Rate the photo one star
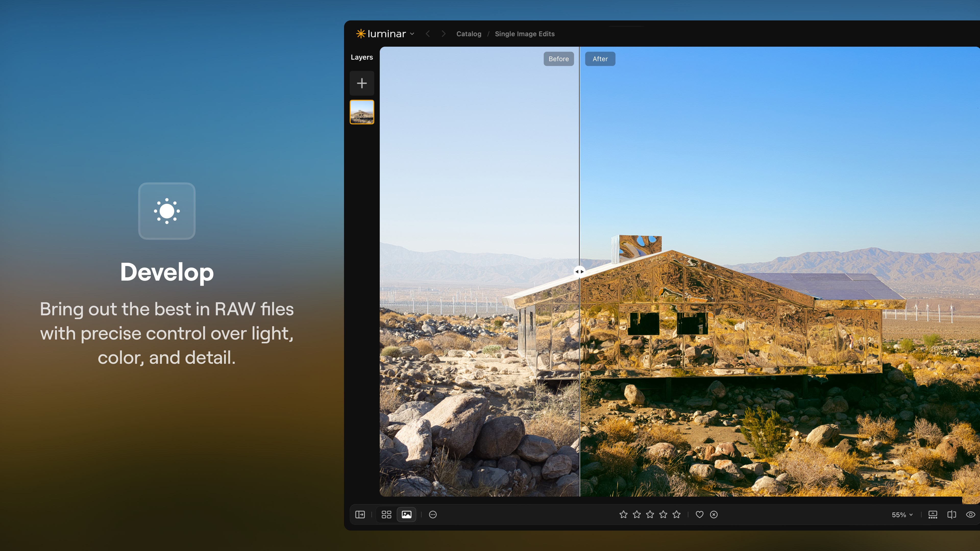This screenshot has height=551, width=980. click(623, 515)
